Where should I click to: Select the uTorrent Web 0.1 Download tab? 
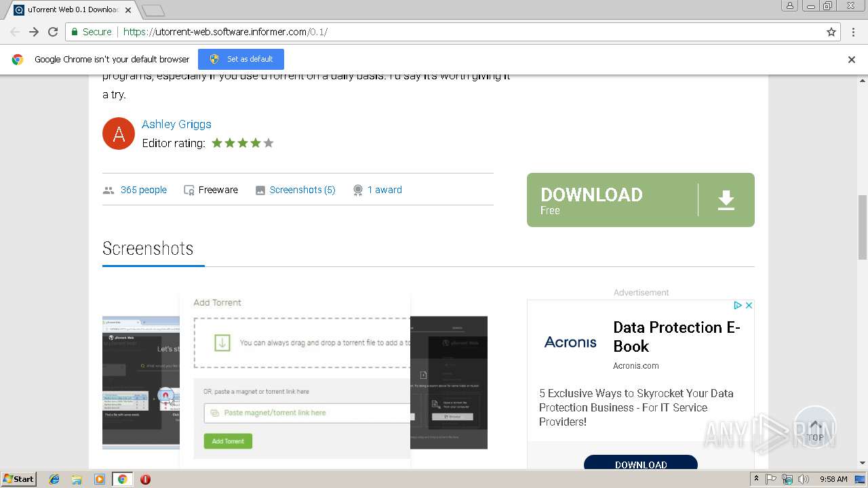pos(71,9)
